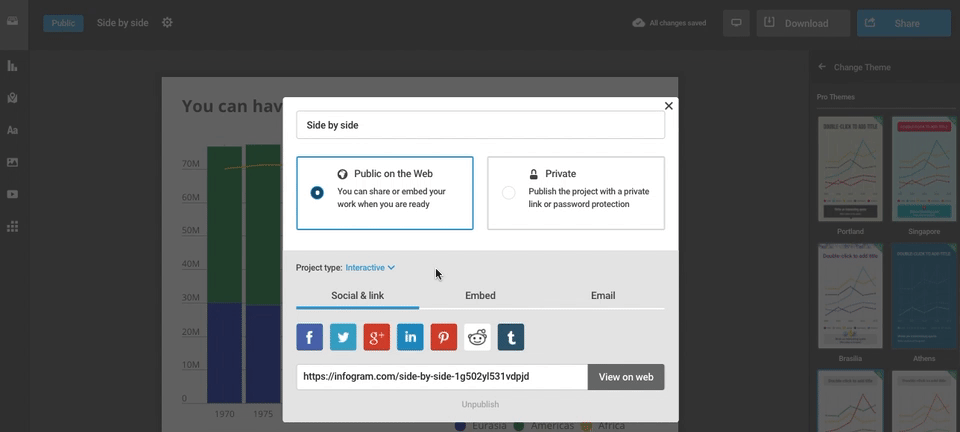Screen dimensions: 960x432
Task: Click the project title input field
Action: (x=480, y=125)
